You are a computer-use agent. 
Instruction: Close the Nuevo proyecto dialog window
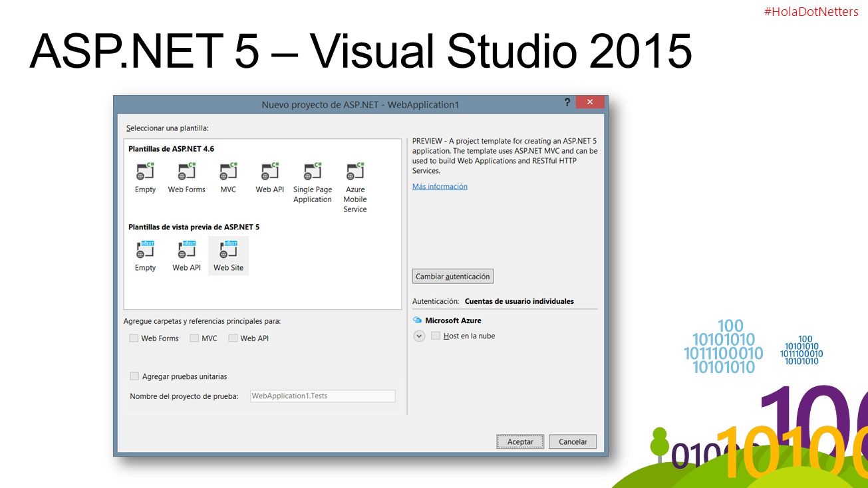(590, 102)
